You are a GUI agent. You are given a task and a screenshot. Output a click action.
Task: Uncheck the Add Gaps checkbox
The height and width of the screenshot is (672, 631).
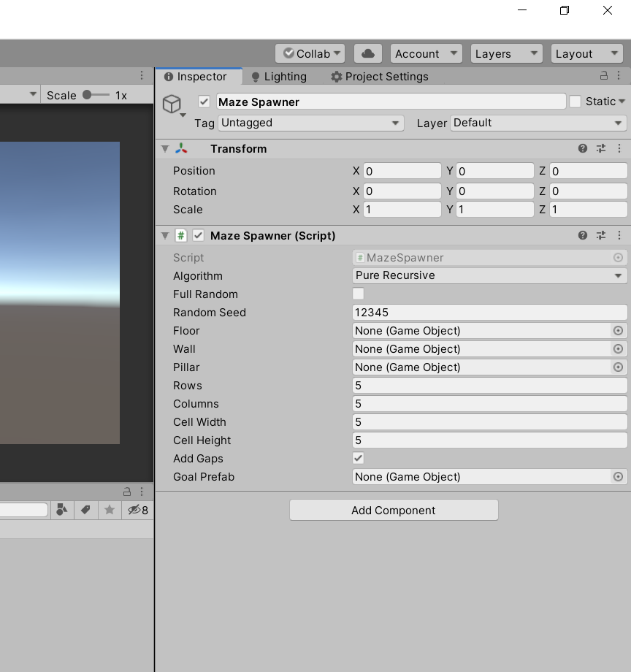pyautogui.click(x=358, y=458)
